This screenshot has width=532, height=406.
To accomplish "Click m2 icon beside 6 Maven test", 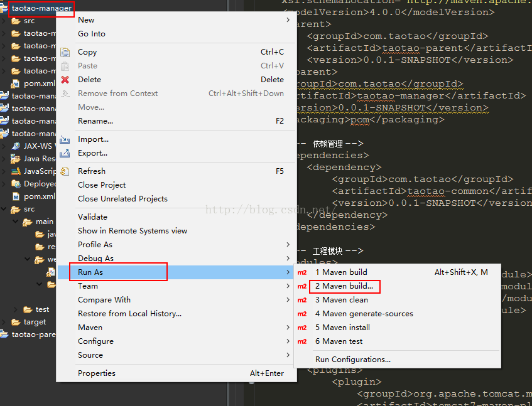I will [302, 341].
